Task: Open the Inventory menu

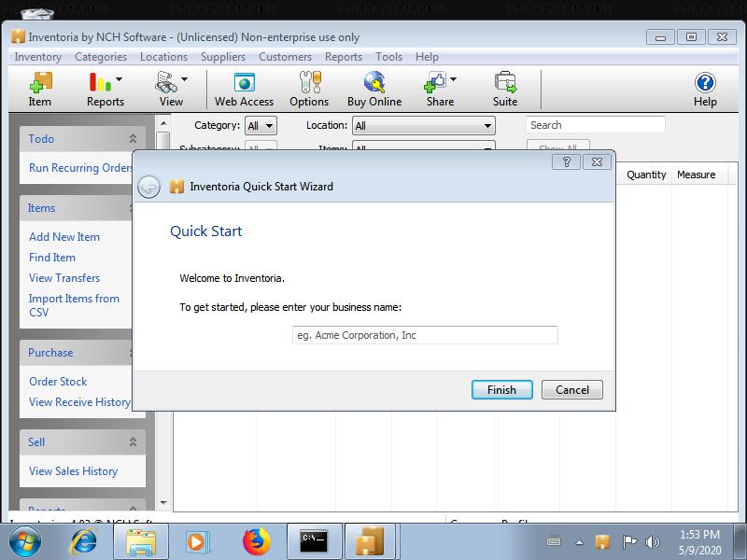Action: click(x=37, y=57)
